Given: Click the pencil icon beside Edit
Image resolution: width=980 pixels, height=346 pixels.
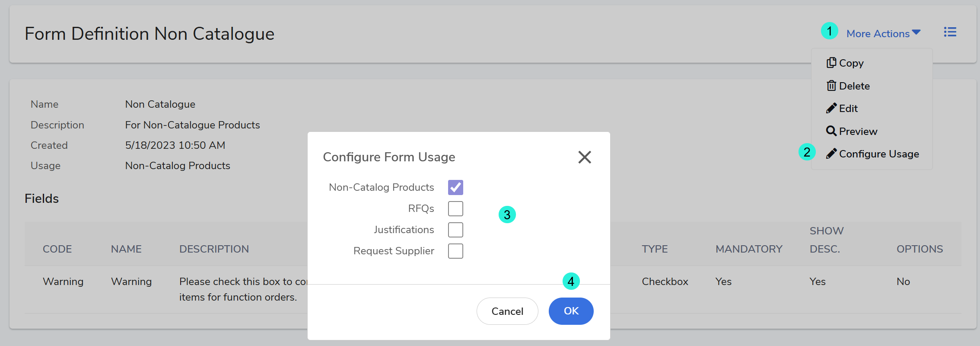Looking at the screenshot, I should click(831, 108).
